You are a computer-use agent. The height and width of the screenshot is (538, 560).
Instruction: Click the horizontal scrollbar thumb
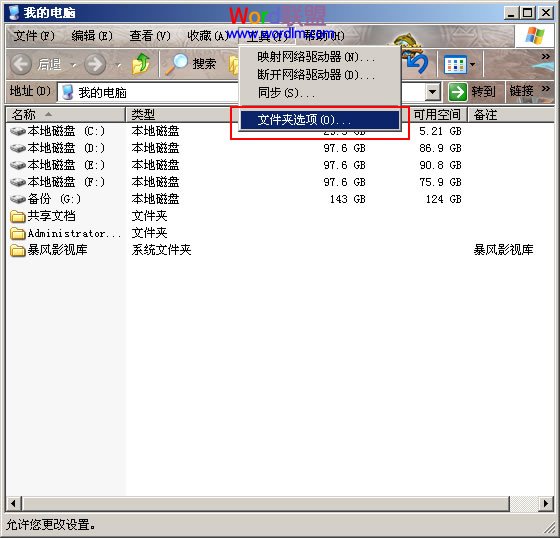(x=266, y=504)
